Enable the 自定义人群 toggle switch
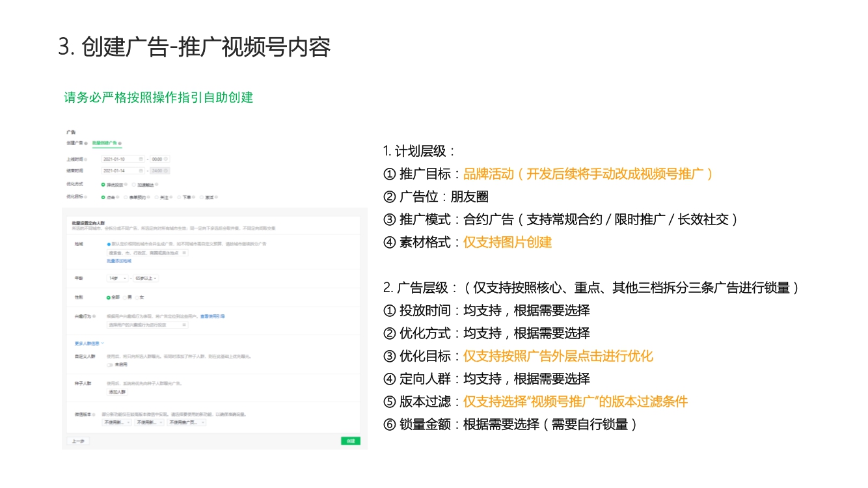 click(x=111, y=365)
